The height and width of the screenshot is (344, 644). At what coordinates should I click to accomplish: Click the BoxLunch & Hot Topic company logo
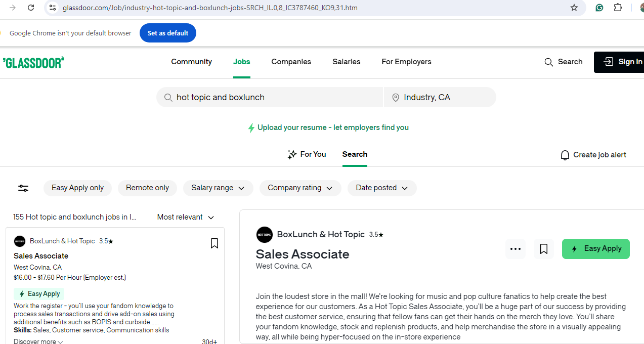[264, 234]
